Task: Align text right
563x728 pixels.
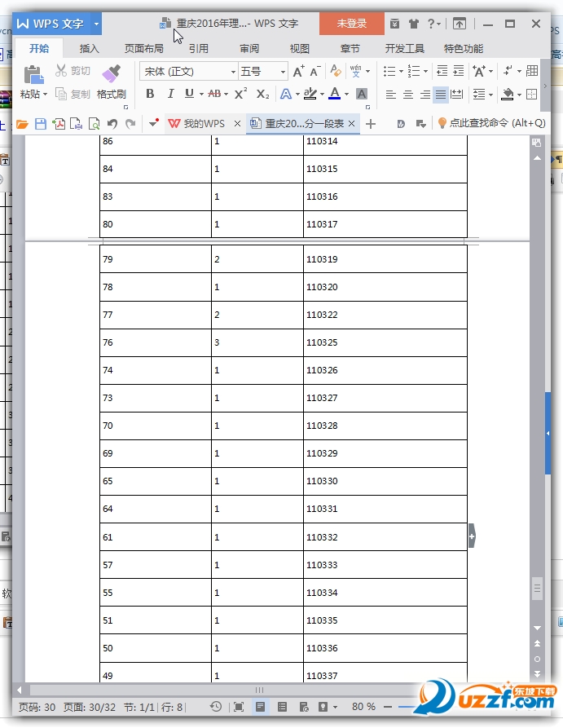Action: pos(424,95)
